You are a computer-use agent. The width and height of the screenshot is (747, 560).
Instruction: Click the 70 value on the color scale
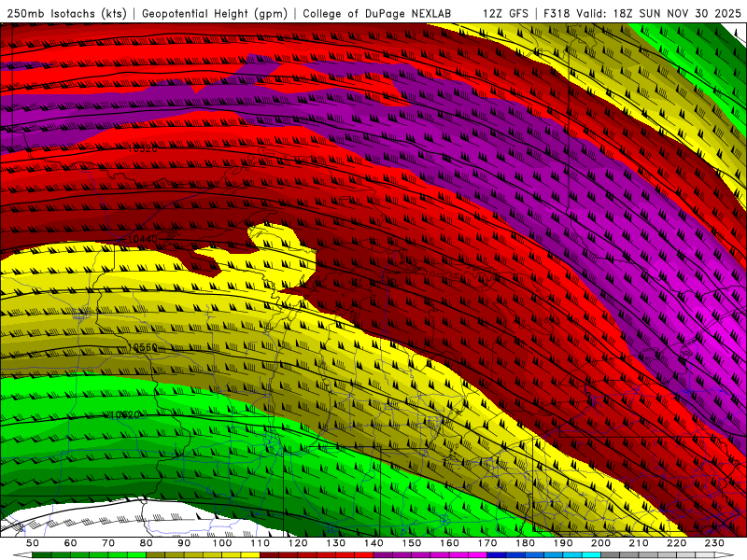coord(108,543)
